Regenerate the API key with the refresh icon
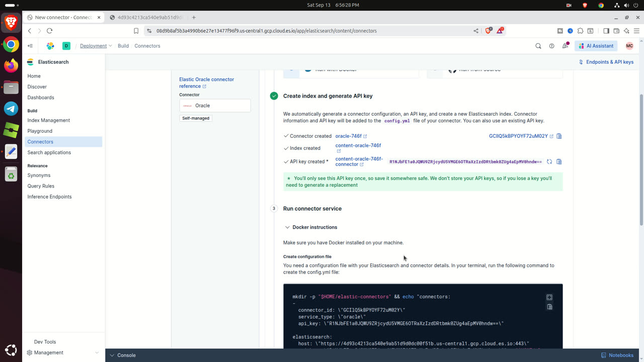644x362 pixels. pos(549,162)
